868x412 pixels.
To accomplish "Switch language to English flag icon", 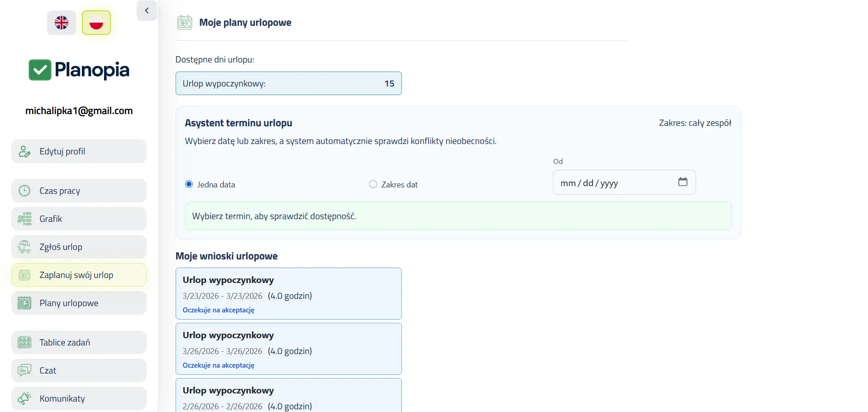I will (x=62, y=23).
